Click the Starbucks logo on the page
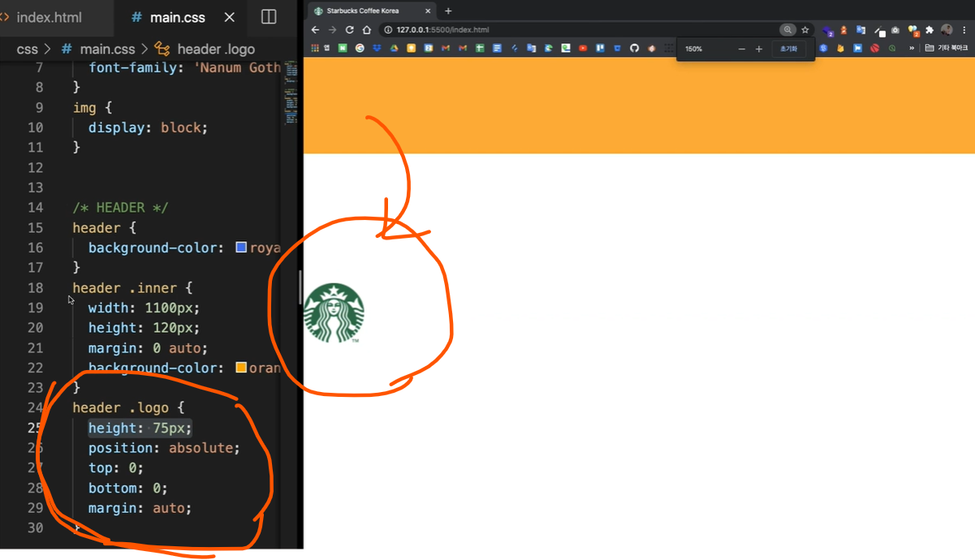Image resolution: width=975 pixels, height=560 pixels. [334, 312]
